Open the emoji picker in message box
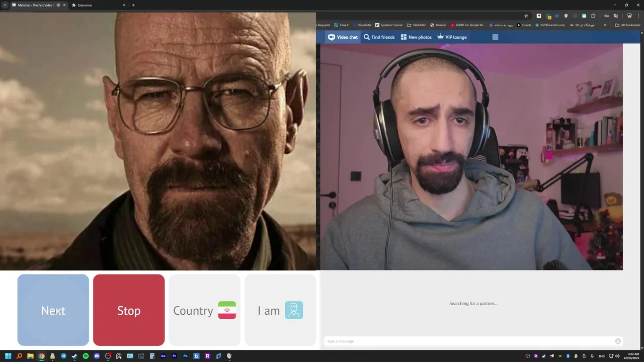The height and width of the screenshot is (362, 644). point(618,341)
